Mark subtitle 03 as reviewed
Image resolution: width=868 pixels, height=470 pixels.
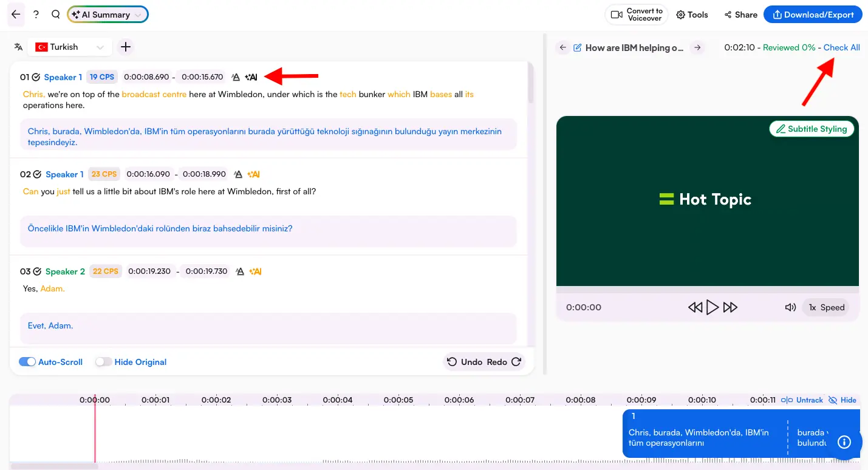(x=37, y=271)
